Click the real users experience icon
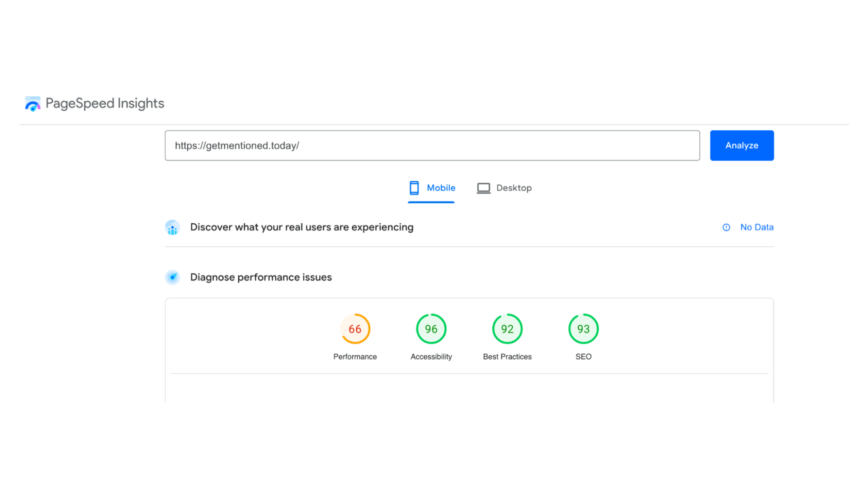 point(172,227)
